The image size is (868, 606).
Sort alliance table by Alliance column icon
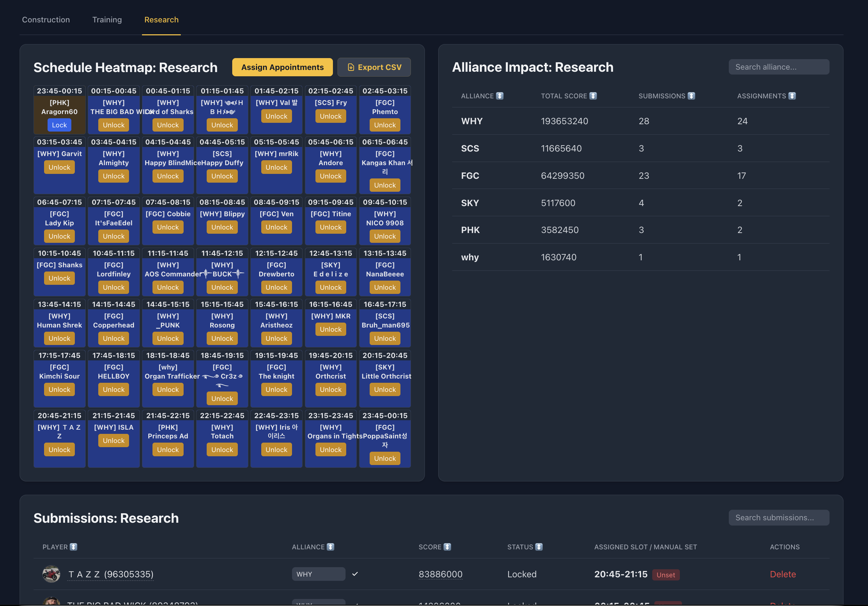(x=499, y=96)
